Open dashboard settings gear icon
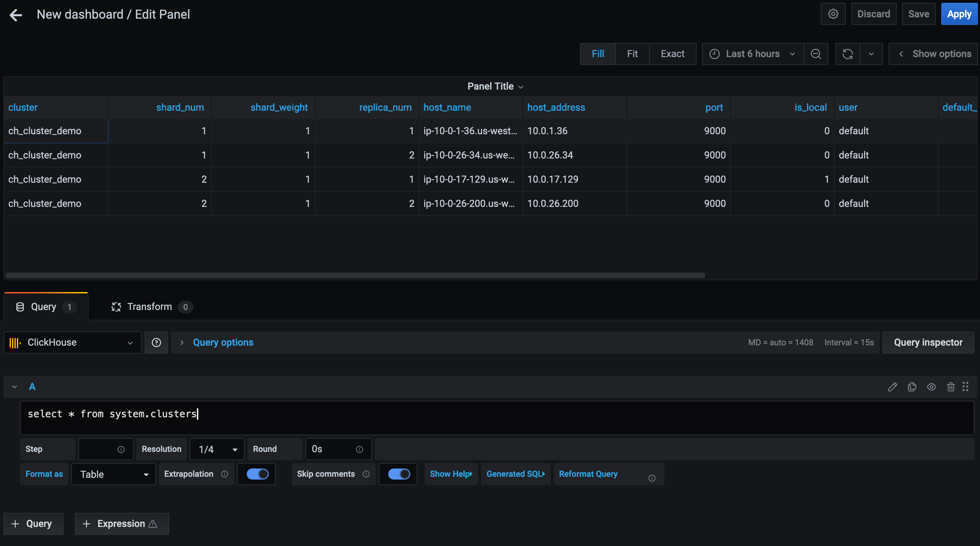980x546 pixels. 833,14
